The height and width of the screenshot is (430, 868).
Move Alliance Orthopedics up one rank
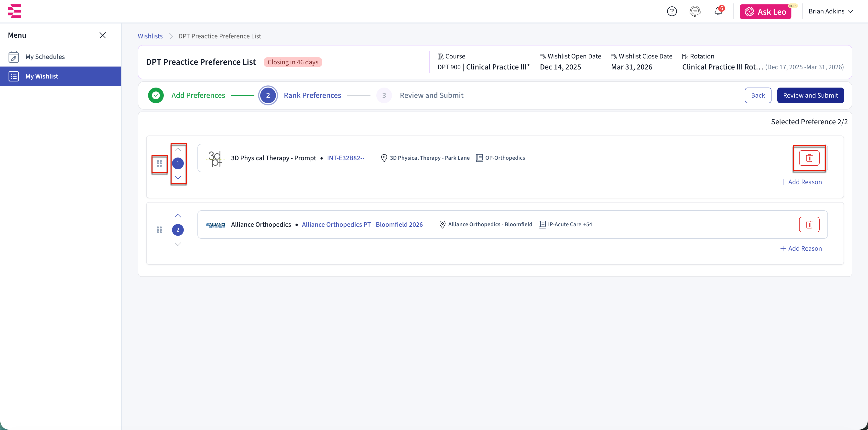(x=178, y=216)
